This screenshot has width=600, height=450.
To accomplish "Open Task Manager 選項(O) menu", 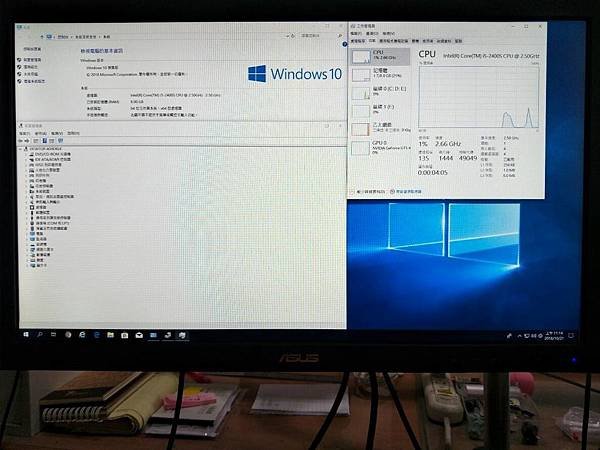I will pyautogui.click(x=372, y=34).
